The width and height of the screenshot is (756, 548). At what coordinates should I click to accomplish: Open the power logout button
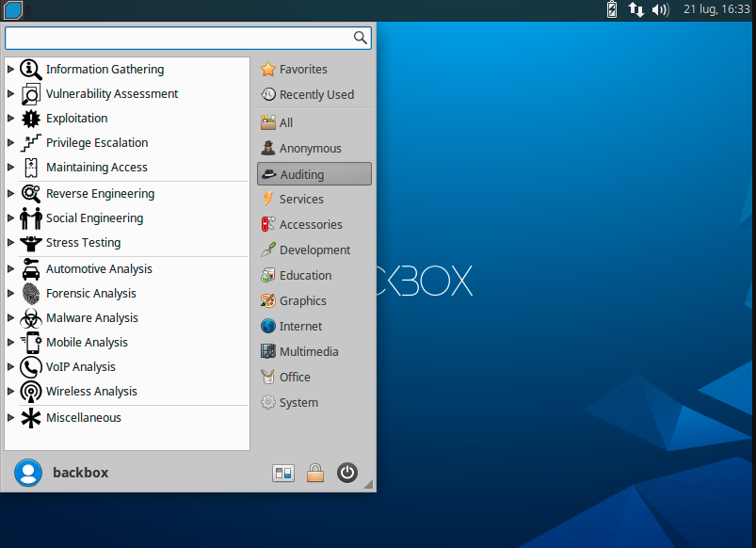point(347,473)
